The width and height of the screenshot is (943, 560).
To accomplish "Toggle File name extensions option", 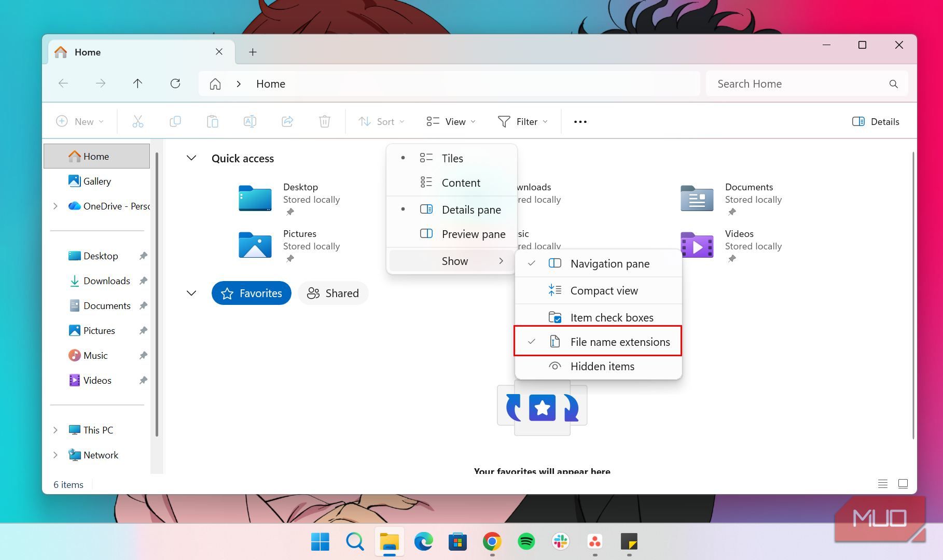I will click(598, 342).
